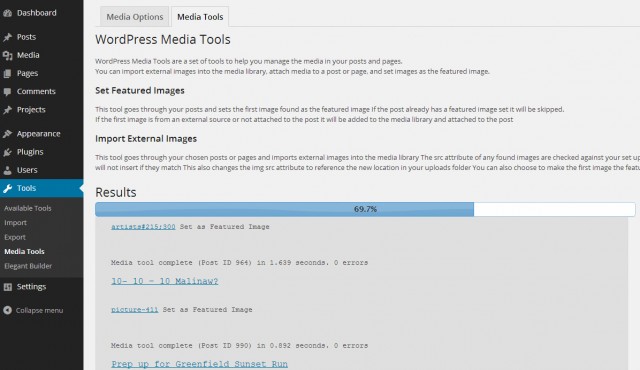Select the Media Tools tab

point(200,17)
